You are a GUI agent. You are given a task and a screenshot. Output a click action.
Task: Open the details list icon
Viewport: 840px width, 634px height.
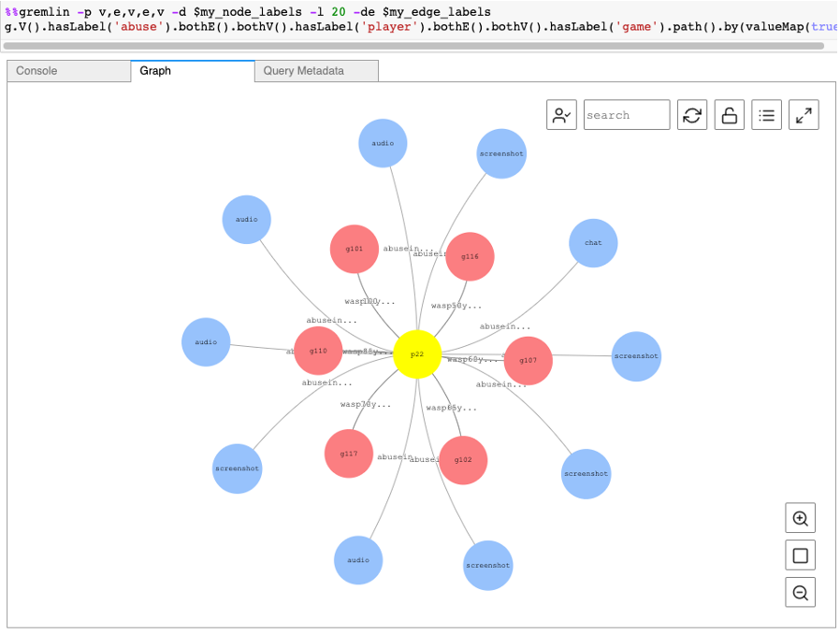pos(766,115)
